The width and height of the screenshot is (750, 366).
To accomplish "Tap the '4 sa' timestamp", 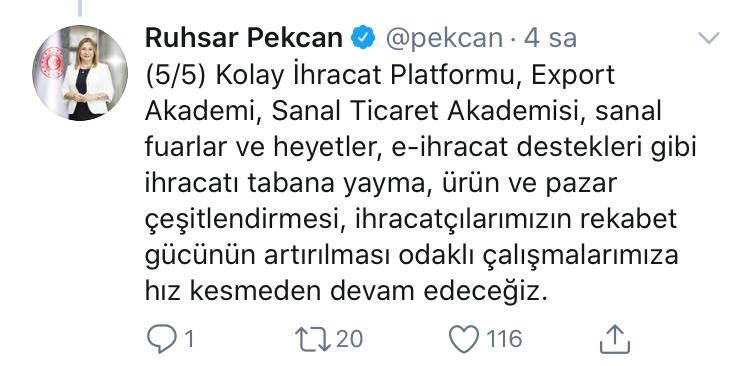I will [550, 39].
